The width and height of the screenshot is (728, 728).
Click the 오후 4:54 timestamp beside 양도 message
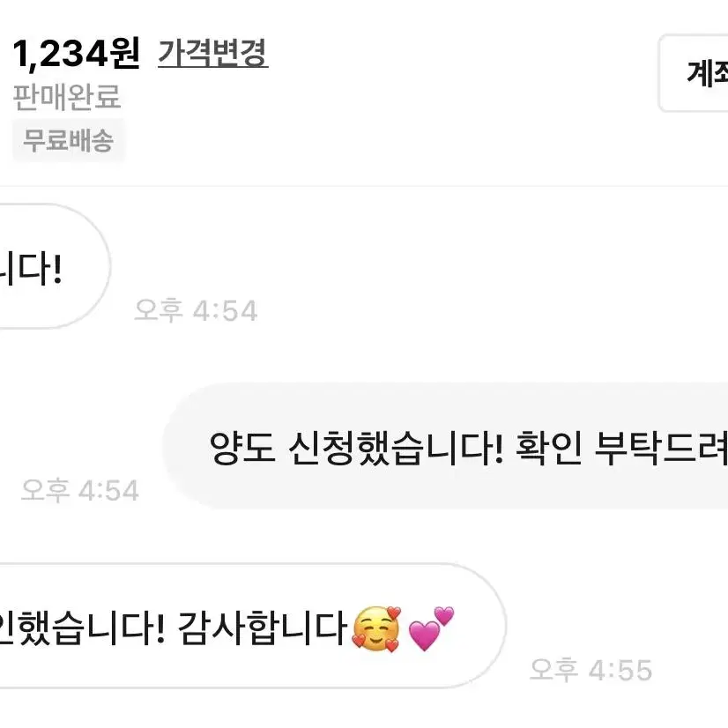click(x=80, y=490)
